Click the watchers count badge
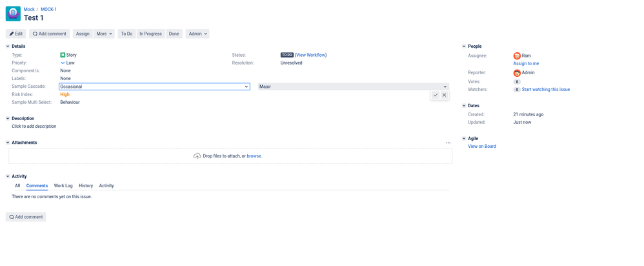644x266 pixels. pyautogui.click(x=517, y=90)
